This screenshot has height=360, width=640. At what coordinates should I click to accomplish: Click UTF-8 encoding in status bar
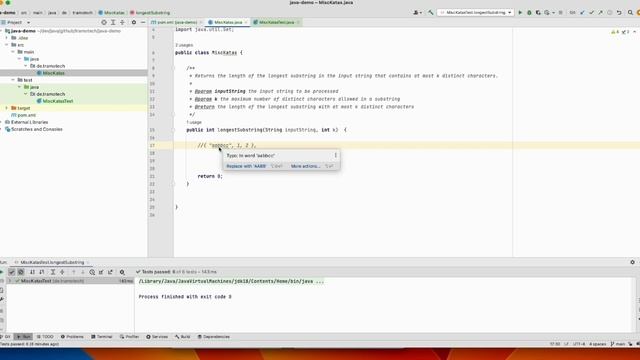point(578,344)
